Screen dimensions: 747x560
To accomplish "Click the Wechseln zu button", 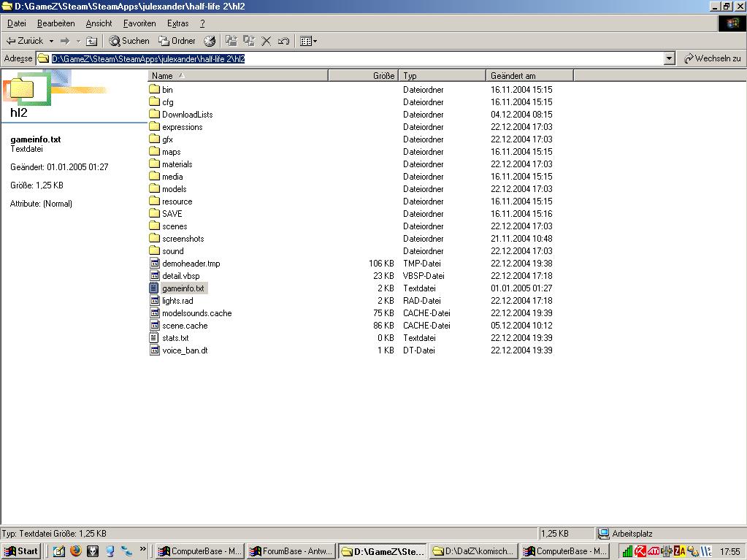I will pyautogui.click(x=712, y=58).
